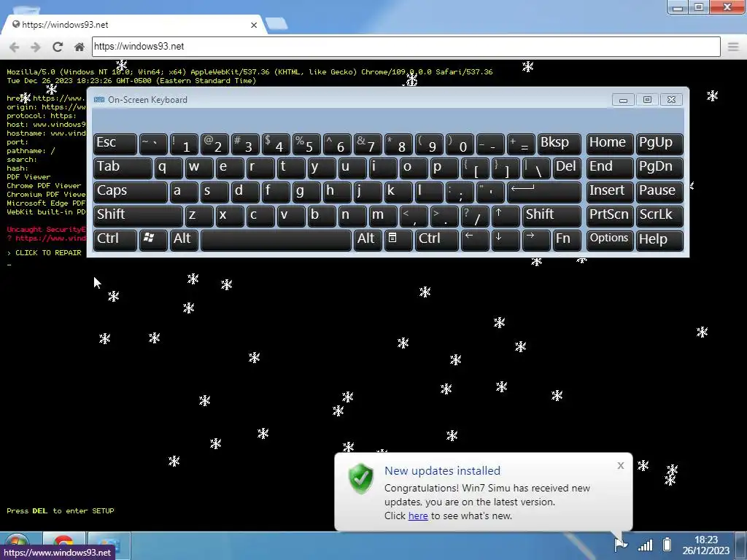Click the Insert key
The width and height of the screenshot is (747, 560).
click(x=610, y=192)
